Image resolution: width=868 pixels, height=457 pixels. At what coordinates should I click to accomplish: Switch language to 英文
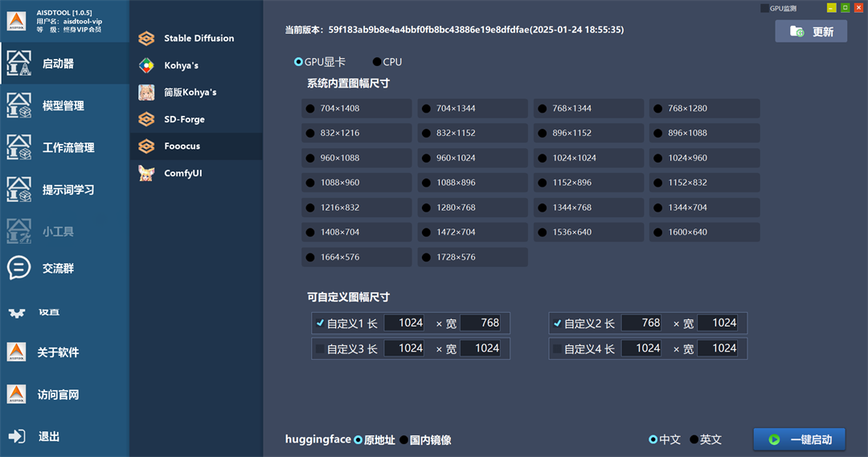click(694, 440)
